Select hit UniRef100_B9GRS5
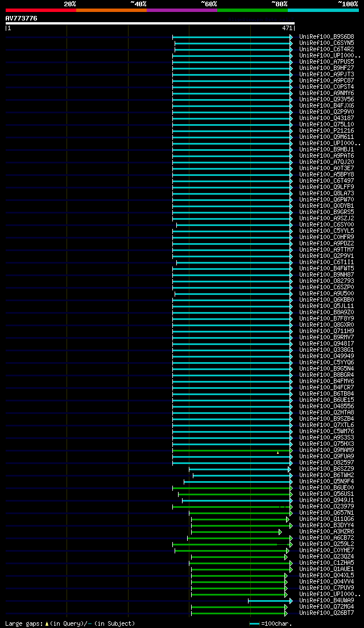Viewport: 364px width, 628px height. click(x=326, y=212)
